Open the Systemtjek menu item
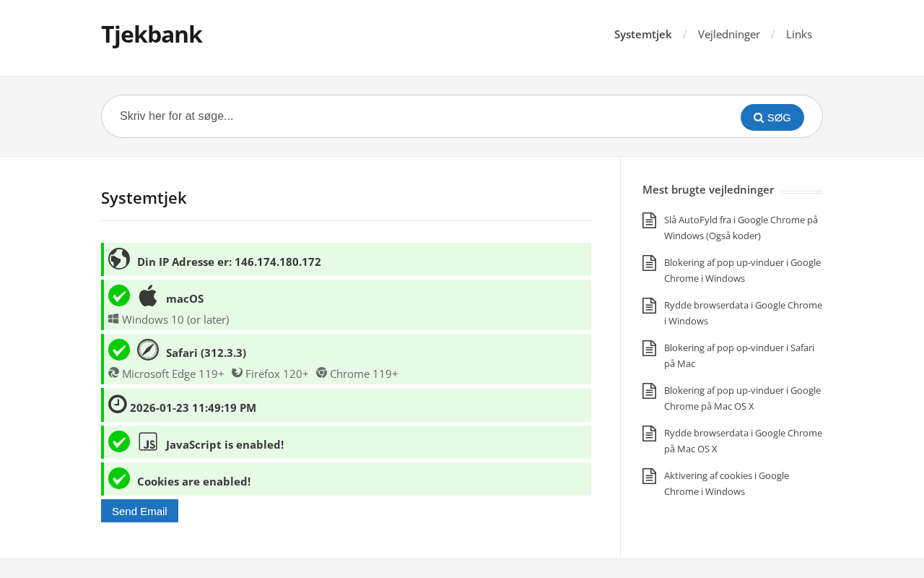The image size is (924, 578). click(x=642, y=35)
